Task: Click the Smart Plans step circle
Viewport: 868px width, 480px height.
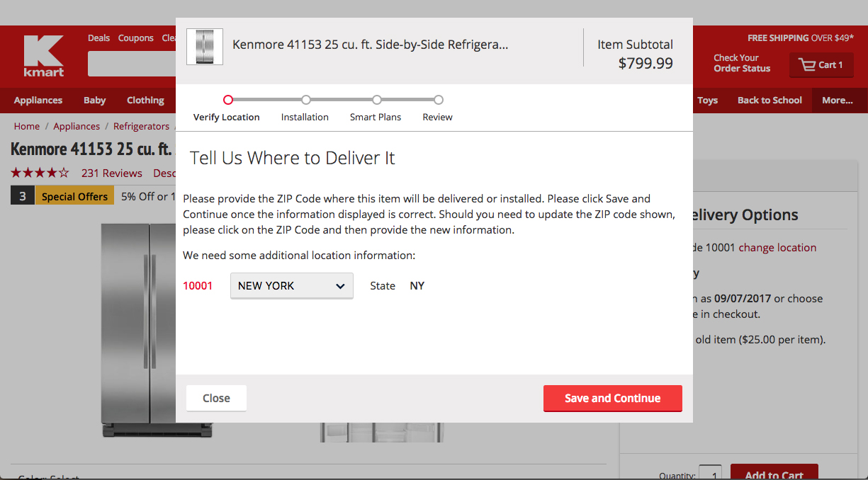Action: coord(377,100)
